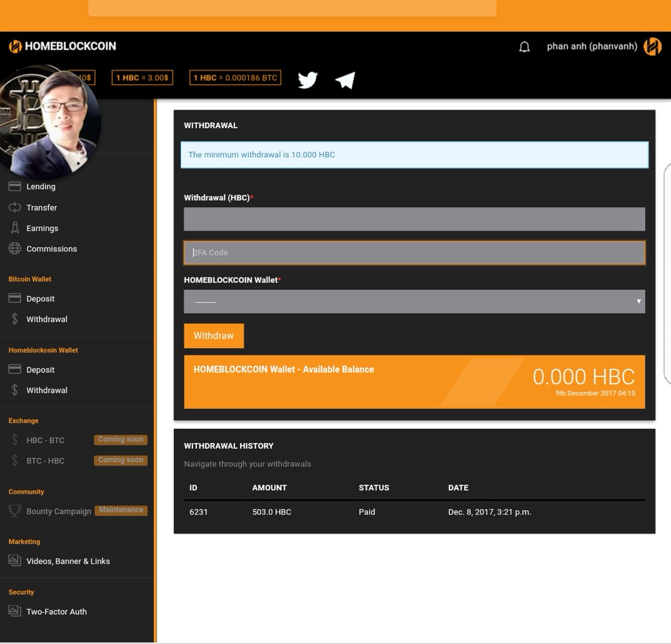The height and width of the screenshot is (644, 671).
Task: Open Withdrawal under Homeblockcoin Wallet
Action: (x=47, y=391)
